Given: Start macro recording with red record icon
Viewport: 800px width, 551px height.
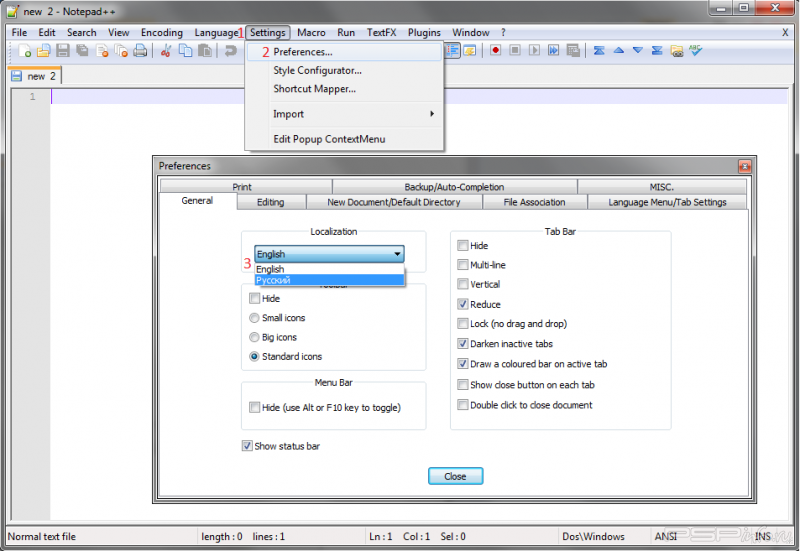Looking at the screenshot, I should click(495, 51).
